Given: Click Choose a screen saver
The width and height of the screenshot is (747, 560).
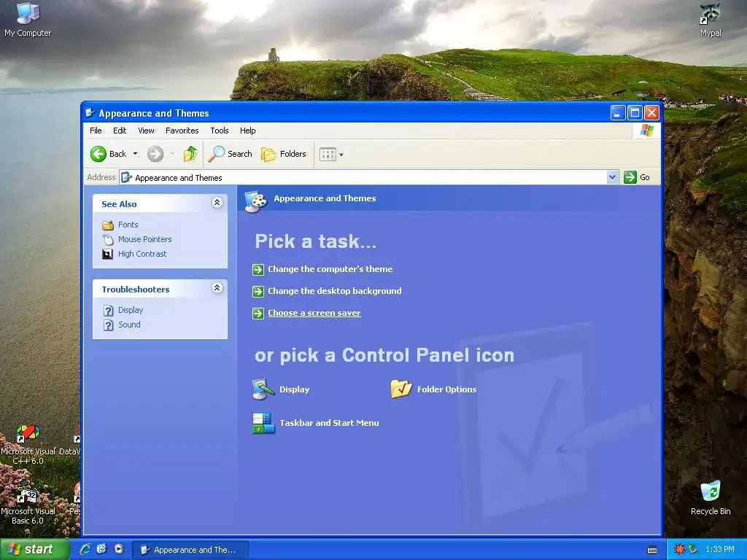Looking at the screenshot, I should pos(314,313).
